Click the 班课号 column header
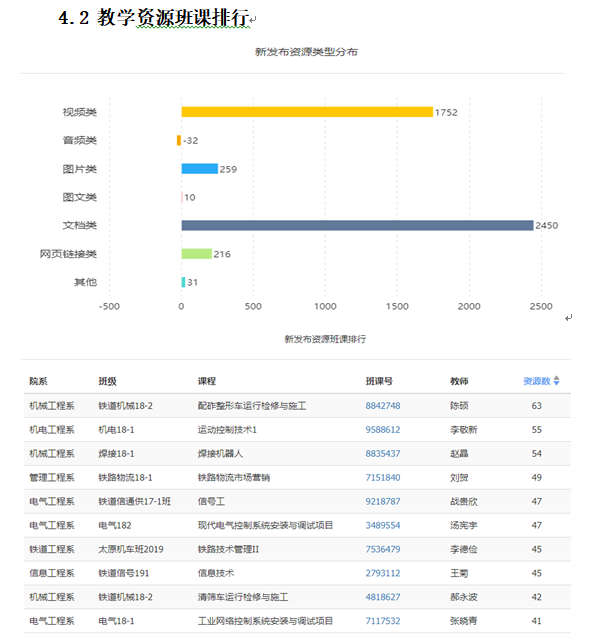 pos(379,381)
